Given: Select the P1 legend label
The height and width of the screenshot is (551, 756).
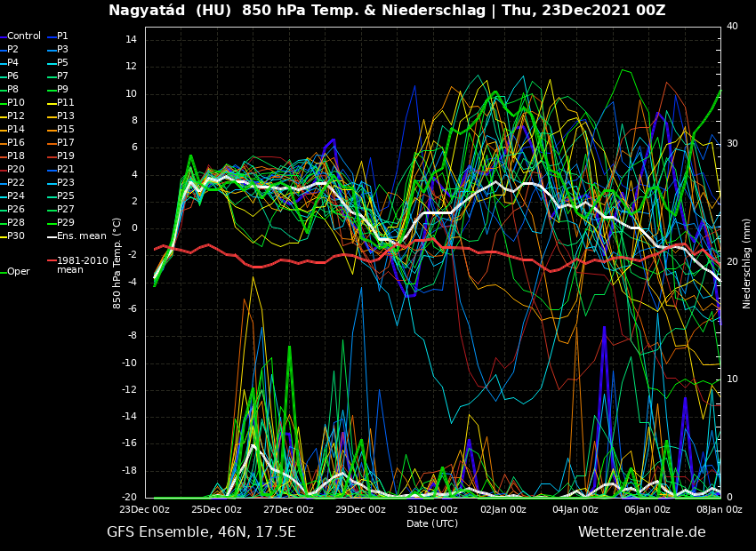Looking at the screenshot, I should pos(62,36).
